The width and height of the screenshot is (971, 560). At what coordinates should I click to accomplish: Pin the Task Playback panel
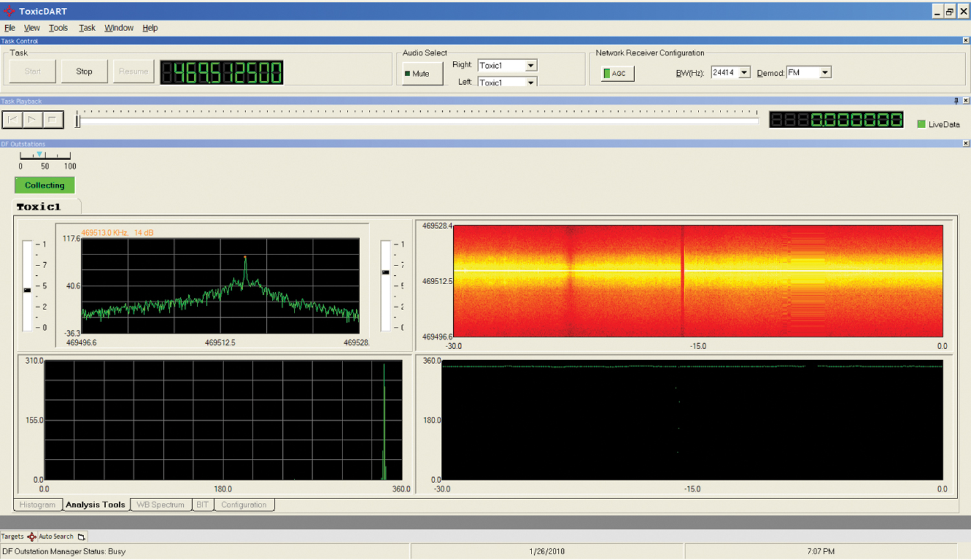point(956,101)
